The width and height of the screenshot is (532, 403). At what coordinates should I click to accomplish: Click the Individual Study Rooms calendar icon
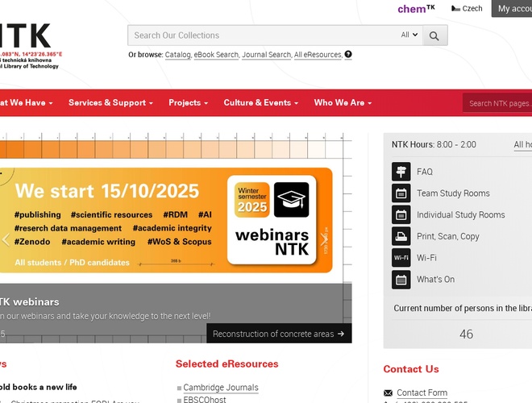tap(401, 215)
